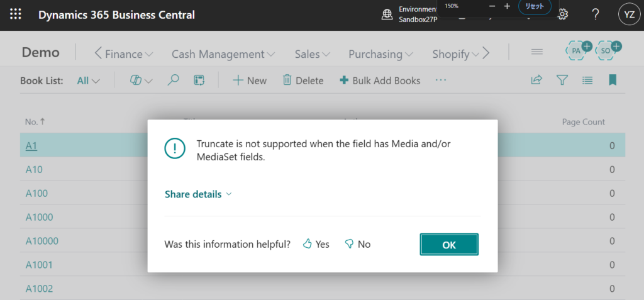This screenshot has width=644, height=300.
Task: Click the search magnifier icon in toolbar
Action: coord(173,80)
